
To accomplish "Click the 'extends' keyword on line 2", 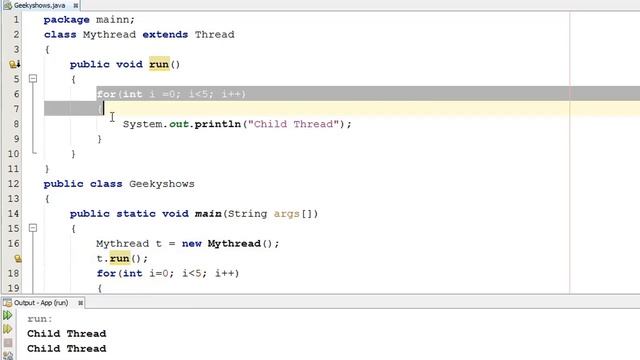I will pyautogui.click(x=165, y=34).
